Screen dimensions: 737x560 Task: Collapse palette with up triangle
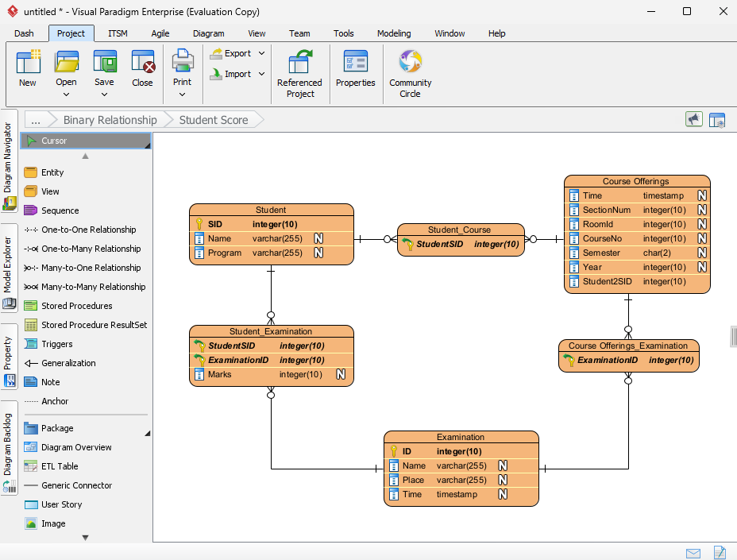point(85,156)
